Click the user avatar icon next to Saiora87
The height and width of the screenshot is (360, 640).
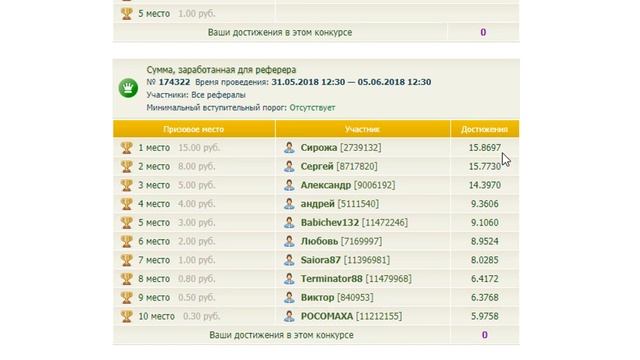289,260
